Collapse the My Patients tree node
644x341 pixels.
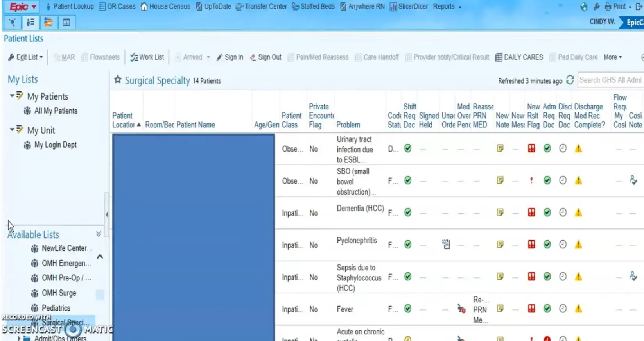coord(12,96)
